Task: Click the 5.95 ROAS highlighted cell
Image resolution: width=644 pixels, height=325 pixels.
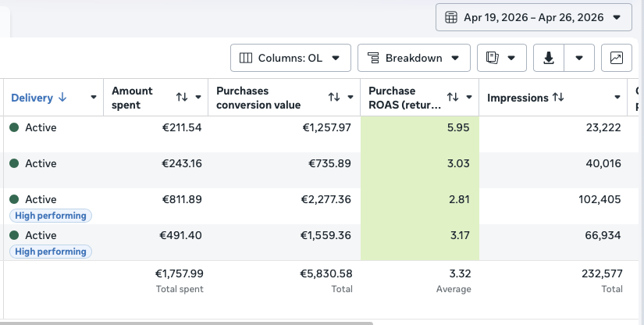Action: (x=420, y=134)
